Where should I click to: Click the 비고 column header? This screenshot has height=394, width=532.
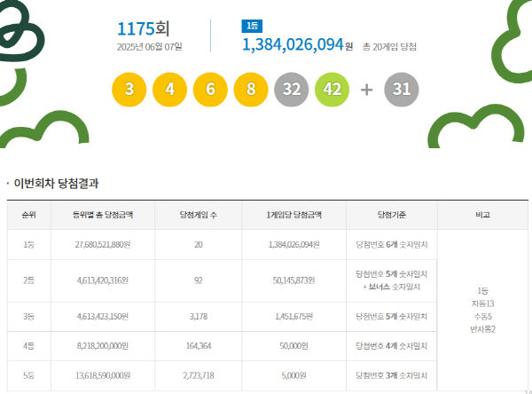483,215
